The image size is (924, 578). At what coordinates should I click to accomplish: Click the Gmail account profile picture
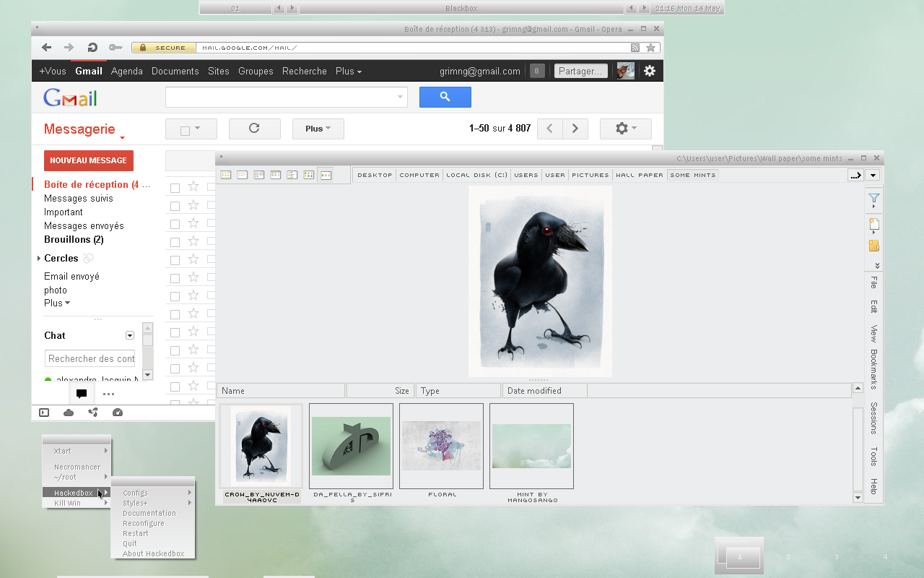[626, 71]
